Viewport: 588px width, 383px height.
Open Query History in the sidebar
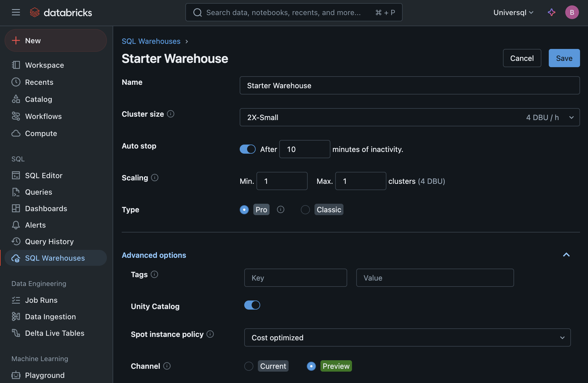point(56,241)
